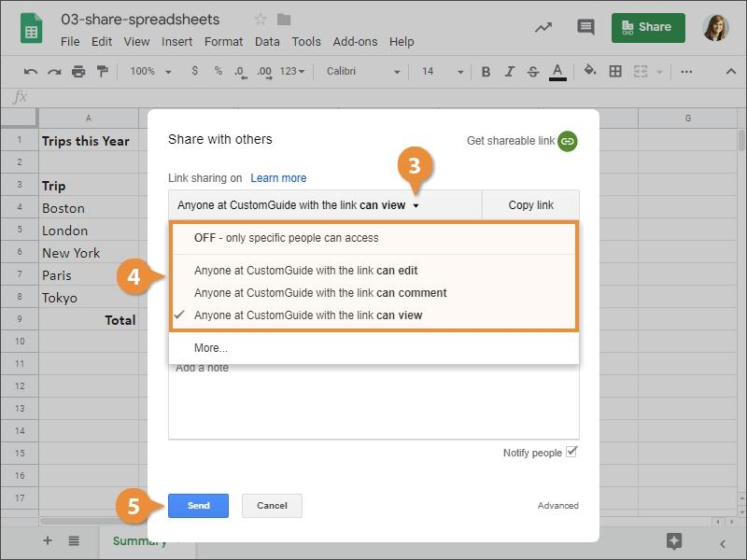Open the text color picker
Image resolution: width=747 pixels, height=560 pixels.
[x=557, y=72]
